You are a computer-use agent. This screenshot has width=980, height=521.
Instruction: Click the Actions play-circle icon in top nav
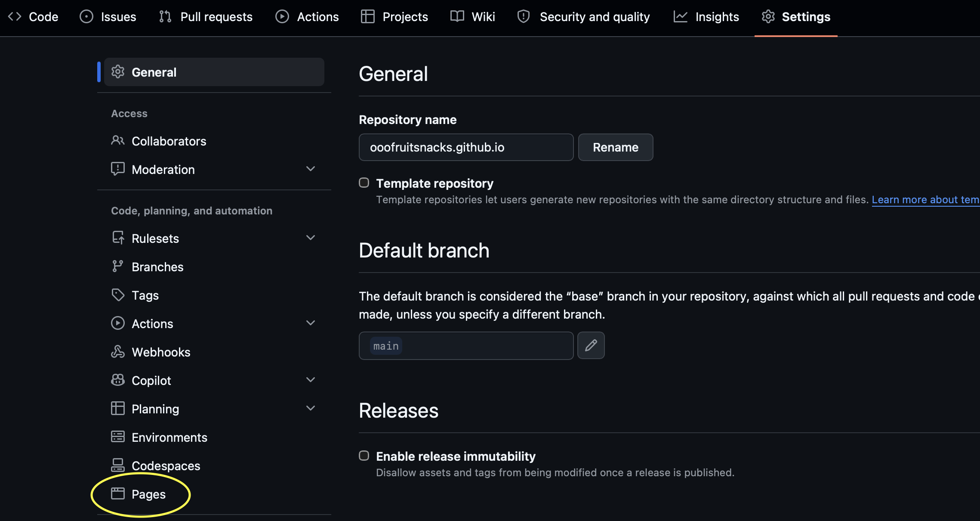point(282,16)
